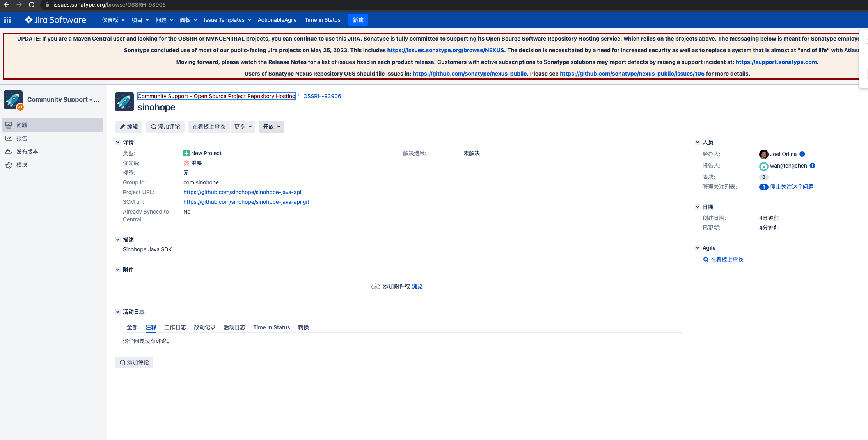Image resolution: width=868 pixels, height=440 pixels.
Task: Click the edit pencil icon for issue
Action: click(x=122, y=126)
